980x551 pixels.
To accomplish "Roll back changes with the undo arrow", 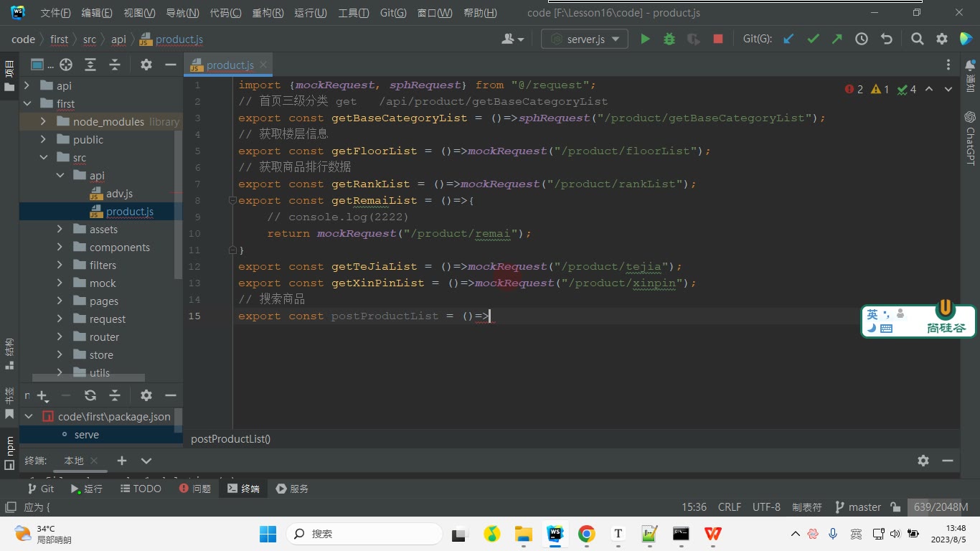I will click(887, 39).
